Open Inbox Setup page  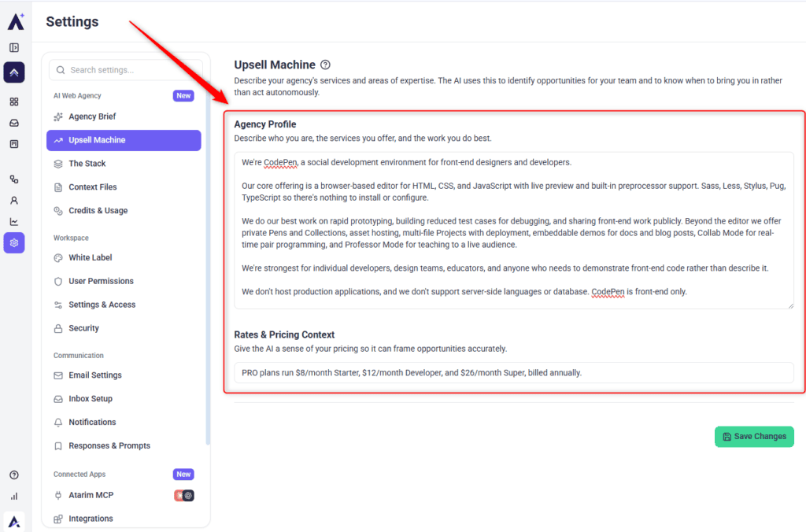[124, 399]
